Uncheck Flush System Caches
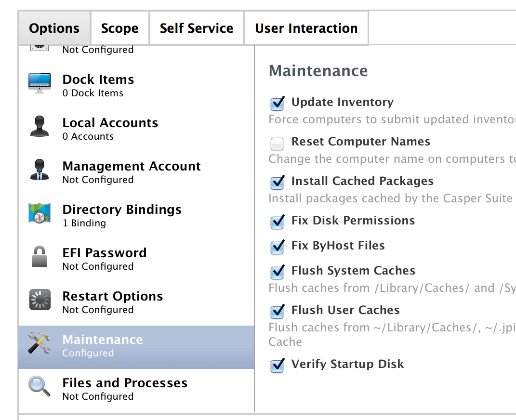This screenshot has height=420, width=516. pos(277,272)
